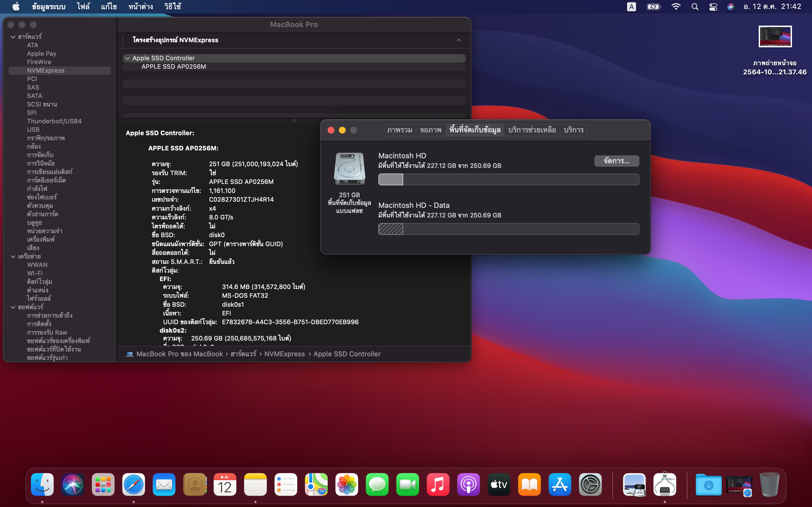Collapse the โครงสร้างอุปกรณ์ NVMExpress section chevron

pyautogui.click(x=459, y=40)
